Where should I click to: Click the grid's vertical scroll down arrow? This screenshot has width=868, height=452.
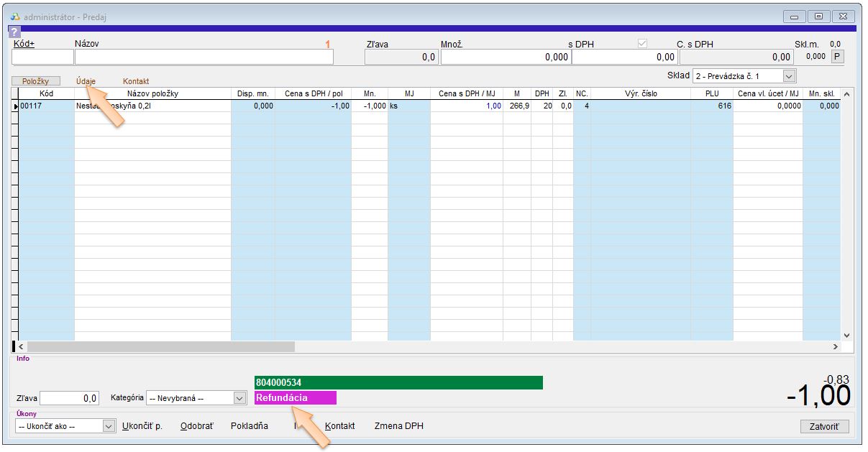(846, 335)
